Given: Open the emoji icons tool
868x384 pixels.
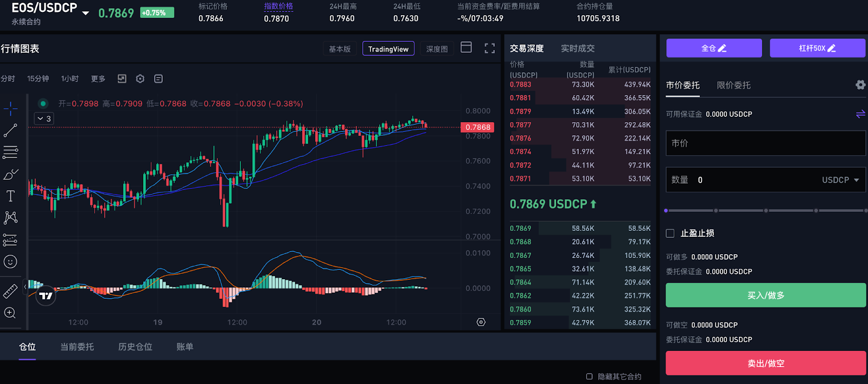Looking at the screenshot, I should (x=10, y=262).
